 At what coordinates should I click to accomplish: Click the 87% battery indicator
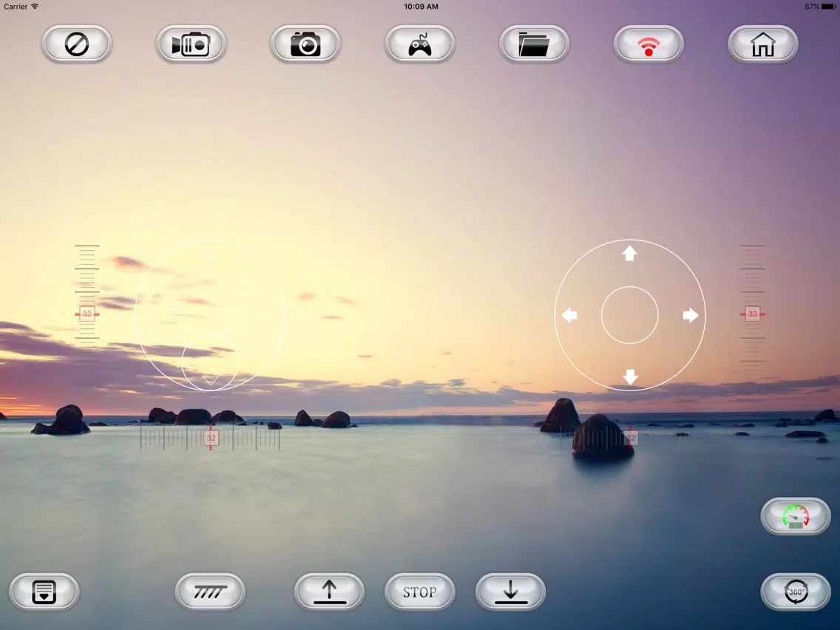(x=819, y=7)
